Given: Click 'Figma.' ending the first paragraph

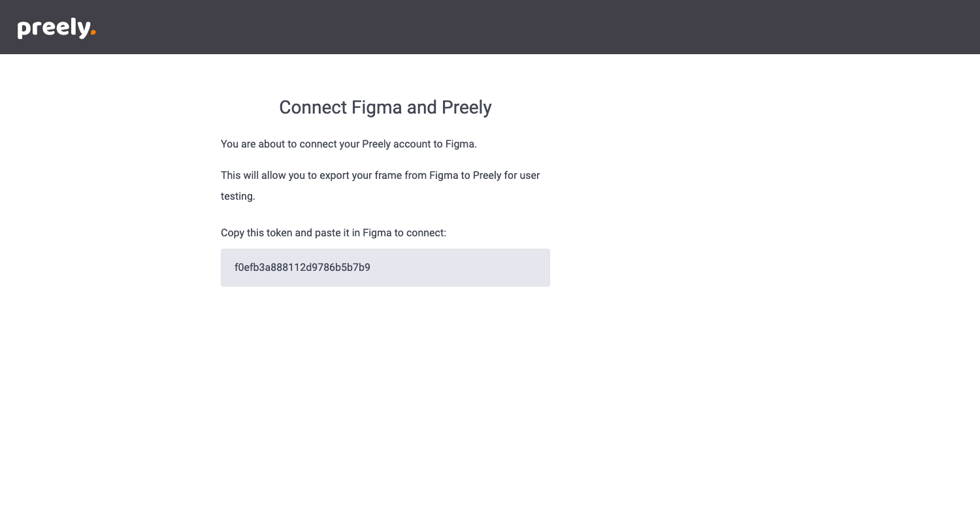Looking at the screenshot, I should point(461,144).
